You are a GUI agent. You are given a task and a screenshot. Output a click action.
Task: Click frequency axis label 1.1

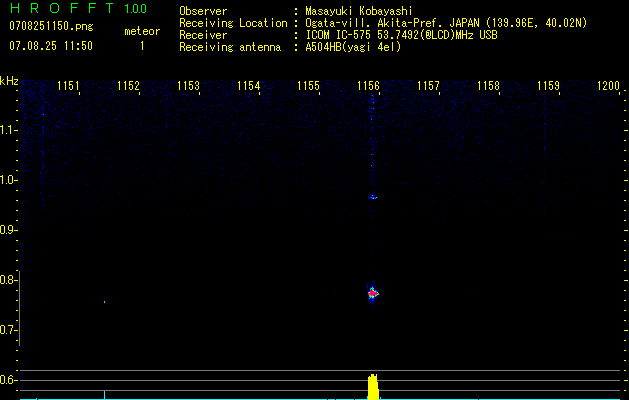click(x=7, y=130)
